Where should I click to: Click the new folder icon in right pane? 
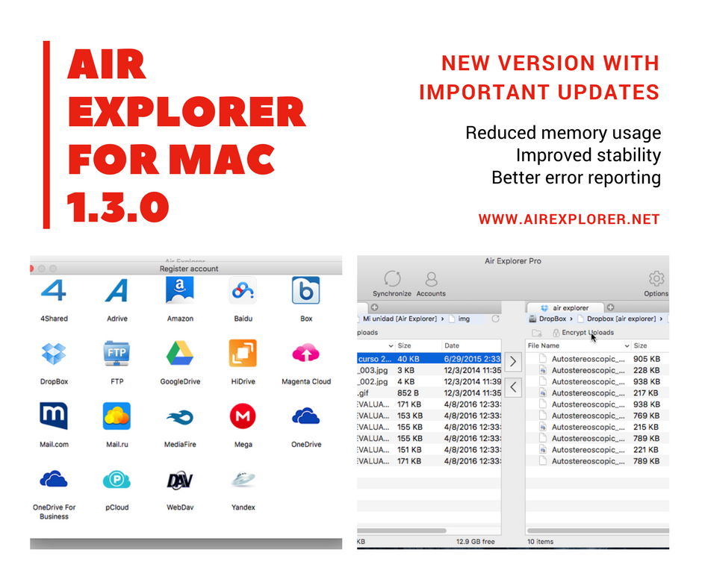[536, 333]
